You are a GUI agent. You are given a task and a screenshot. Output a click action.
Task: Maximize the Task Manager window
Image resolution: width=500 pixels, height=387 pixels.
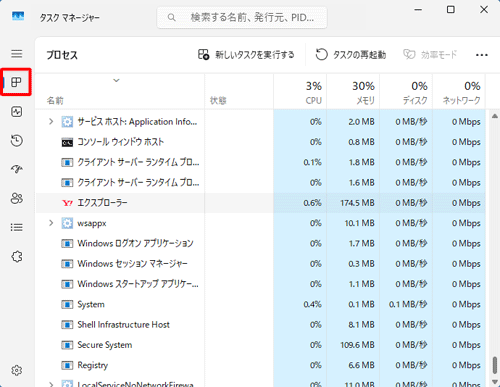tap(451, 10)
